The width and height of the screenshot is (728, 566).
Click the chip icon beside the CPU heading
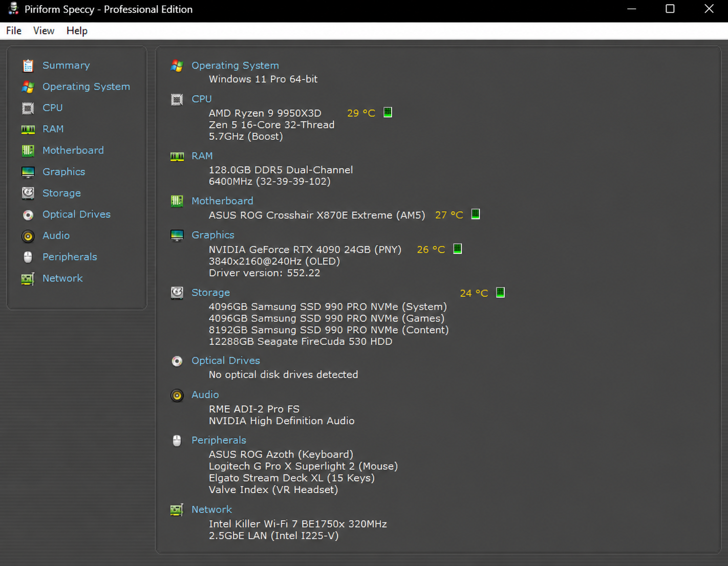click(177, 99)
